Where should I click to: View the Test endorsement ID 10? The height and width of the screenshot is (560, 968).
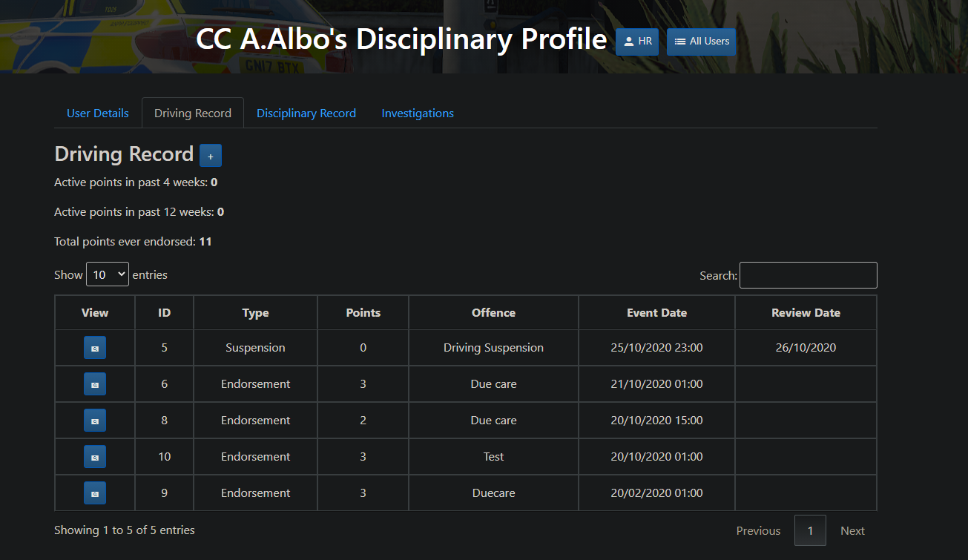point(95,457)
